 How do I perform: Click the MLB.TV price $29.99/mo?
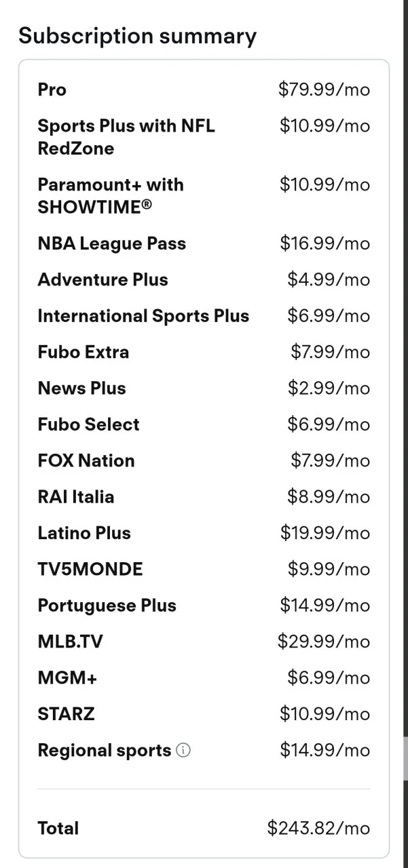pyautogui.click(x=324, y=642)
